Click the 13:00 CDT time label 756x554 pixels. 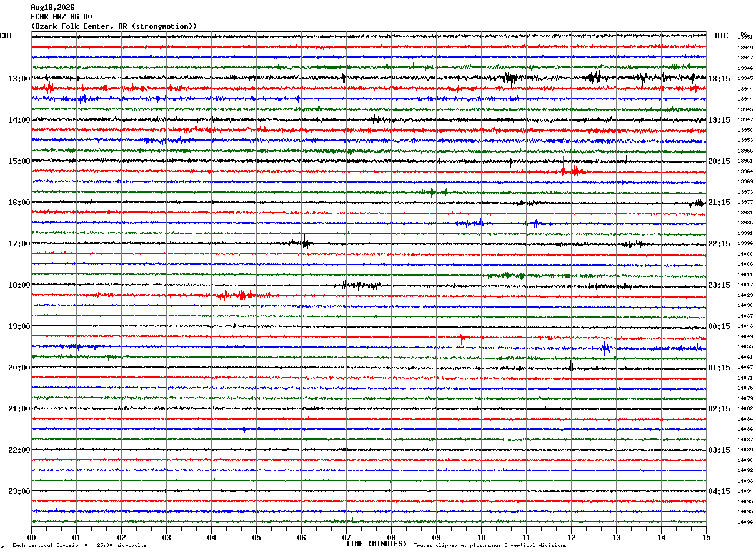[19, 79]
